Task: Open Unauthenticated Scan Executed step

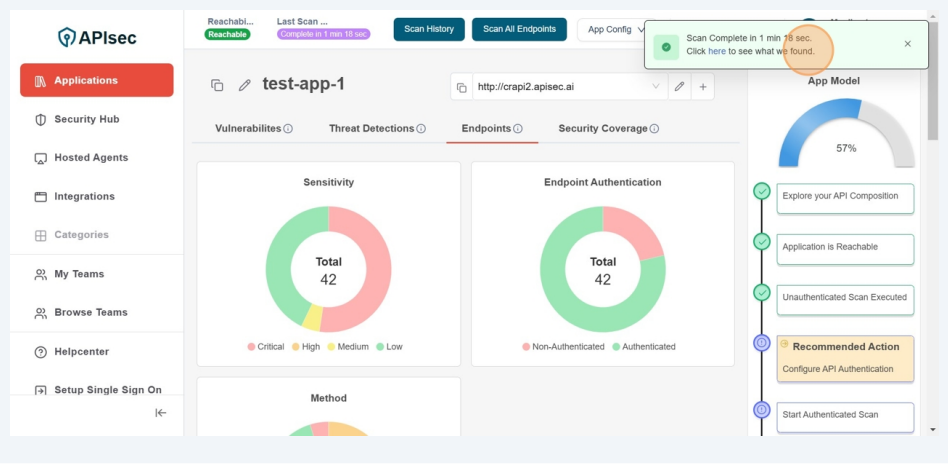Action: point(845,299)
